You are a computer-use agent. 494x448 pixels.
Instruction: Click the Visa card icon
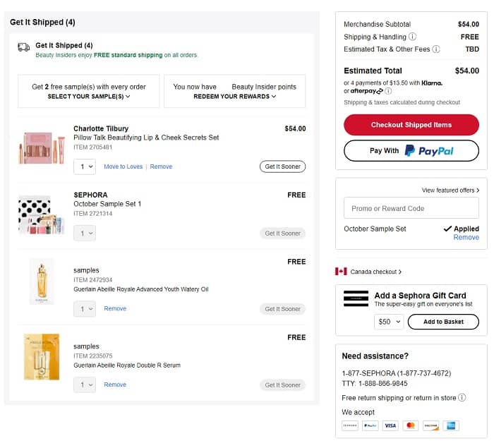[x=390, y=425]
